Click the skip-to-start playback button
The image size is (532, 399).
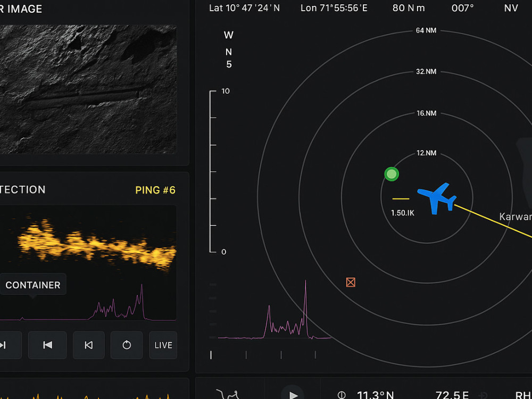click(47, 345)
